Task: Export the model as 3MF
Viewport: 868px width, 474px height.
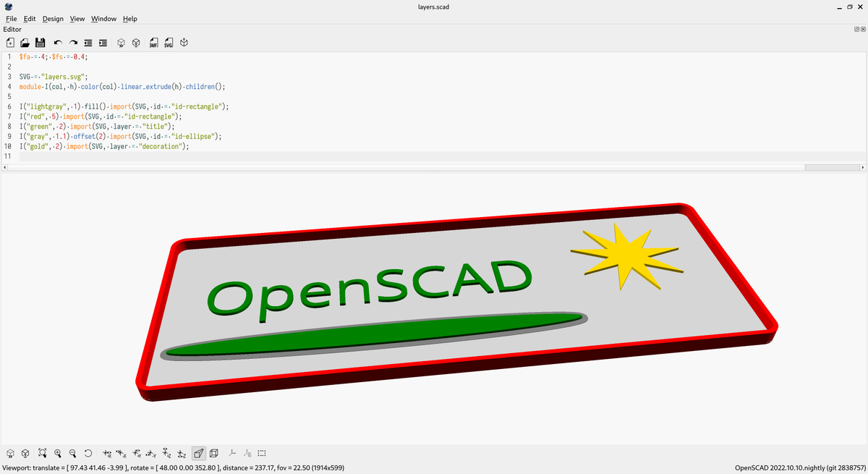Action: point(153,43)
